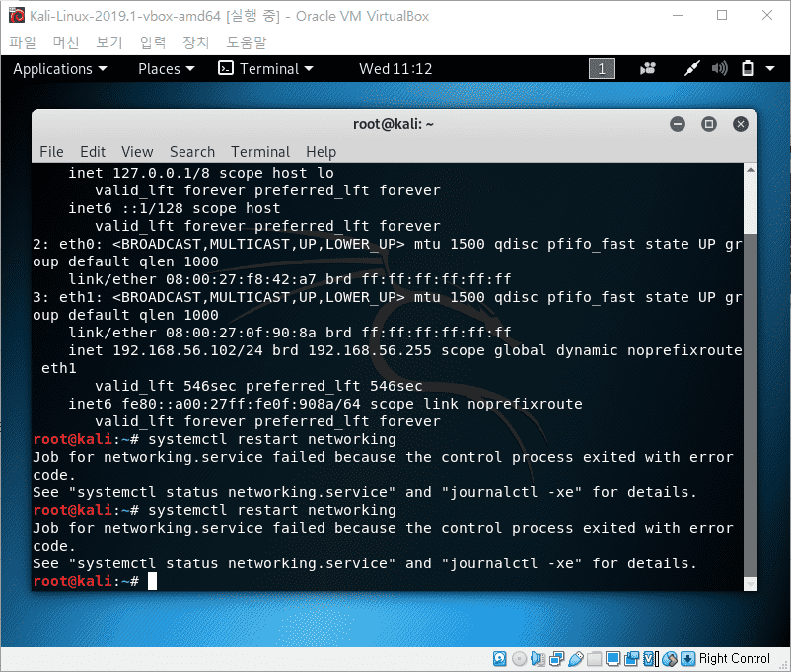This screenshot has height=672, width=791.
Task: Click the last terminal prompt cursor
Action: coord(152,581)
